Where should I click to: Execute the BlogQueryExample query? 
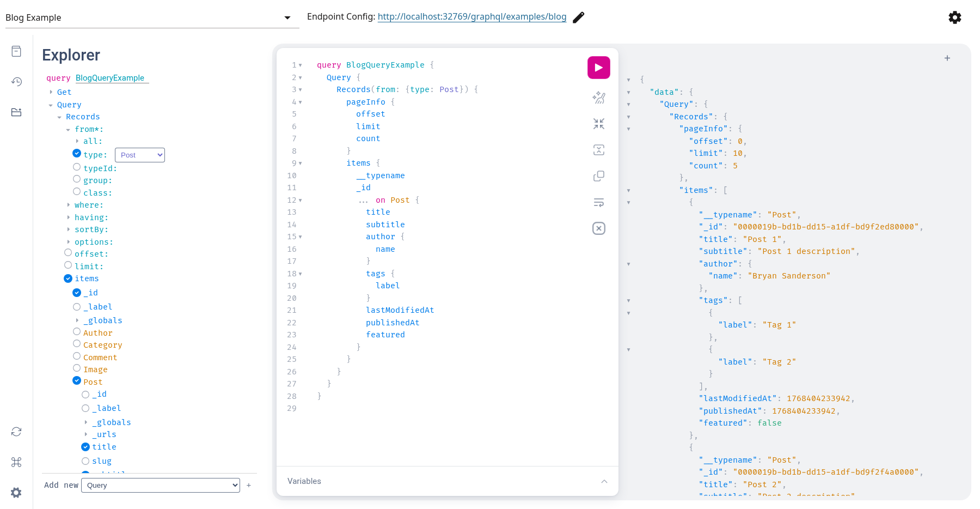[598, 68]
